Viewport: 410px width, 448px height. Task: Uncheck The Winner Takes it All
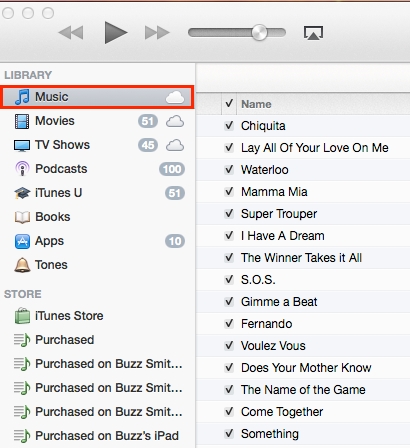pos(229,258)
